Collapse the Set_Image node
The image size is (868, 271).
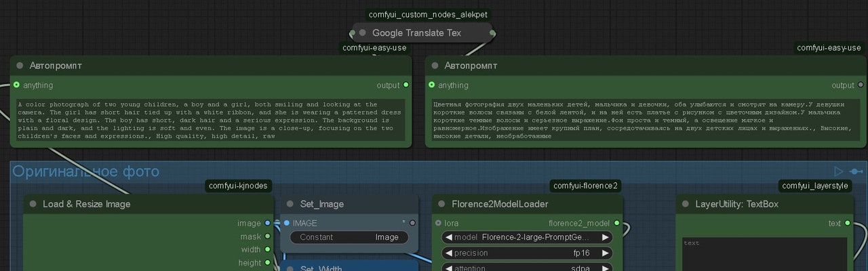click(290, 204)
